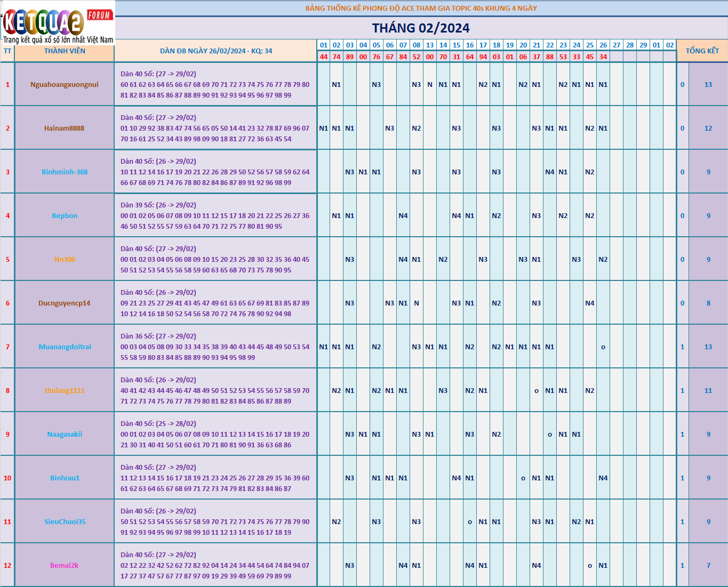
Task: Select member name SieuChuoi35
Action: (65, 521)
